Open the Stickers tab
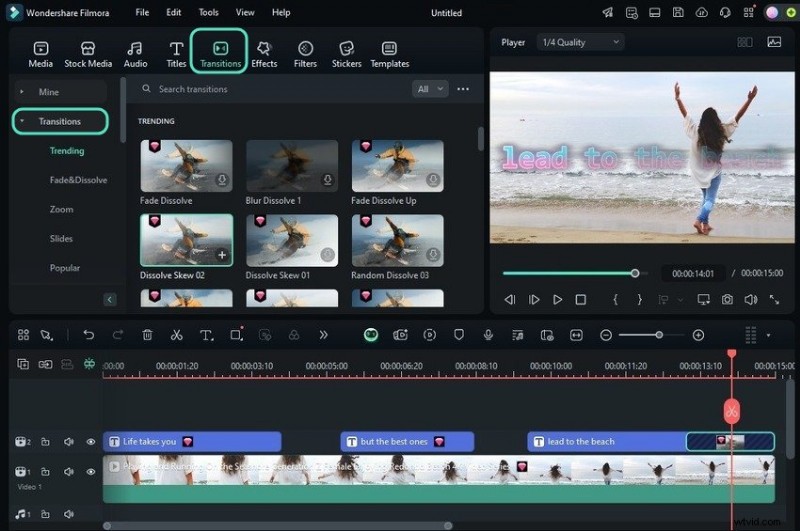The height and width of the screenshot is (531, 800). point(346,55)
